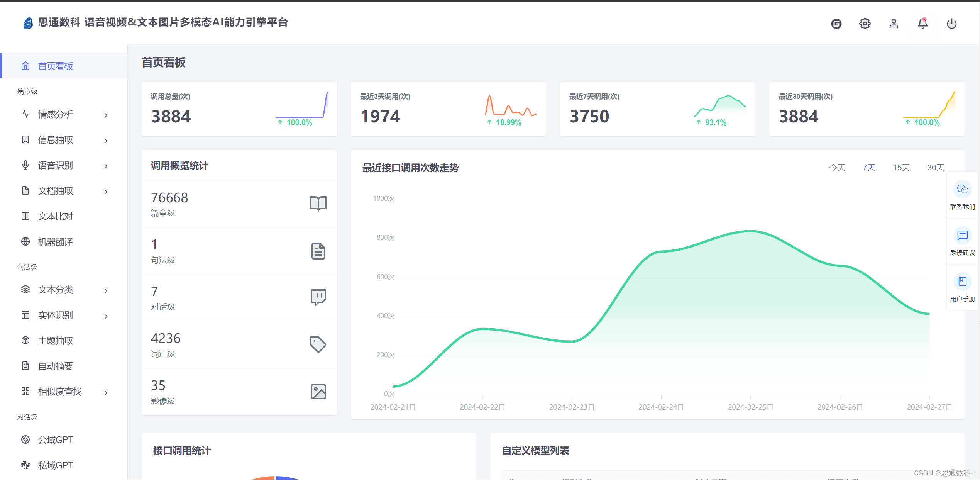980x480 pixels.
Task: Open the 联系我们 WeChat contact icon
Action: click(x=962, y=189)
